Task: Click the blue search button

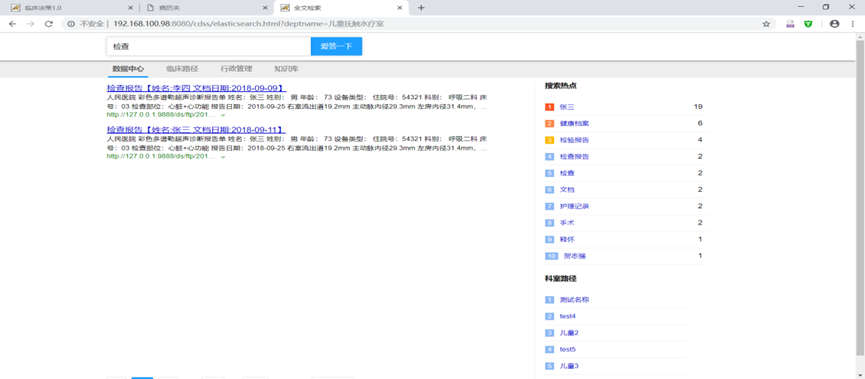Action: click(x=337, y=47)
